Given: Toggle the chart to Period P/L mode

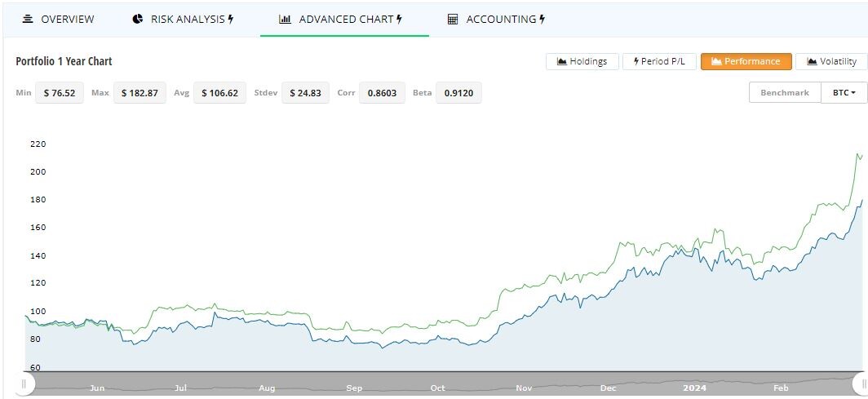Looking at the screenshot, I should [659, 61].
